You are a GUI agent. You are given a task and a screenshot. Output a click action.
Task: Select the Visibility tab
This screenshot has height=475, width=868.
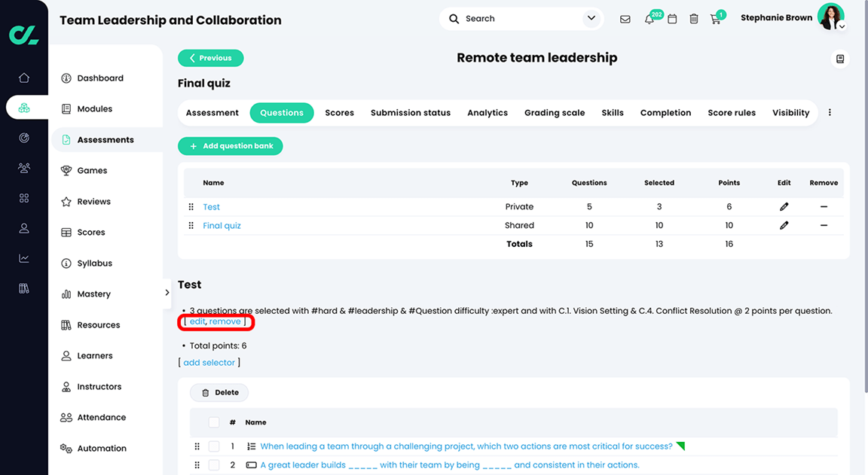(790, 113)
